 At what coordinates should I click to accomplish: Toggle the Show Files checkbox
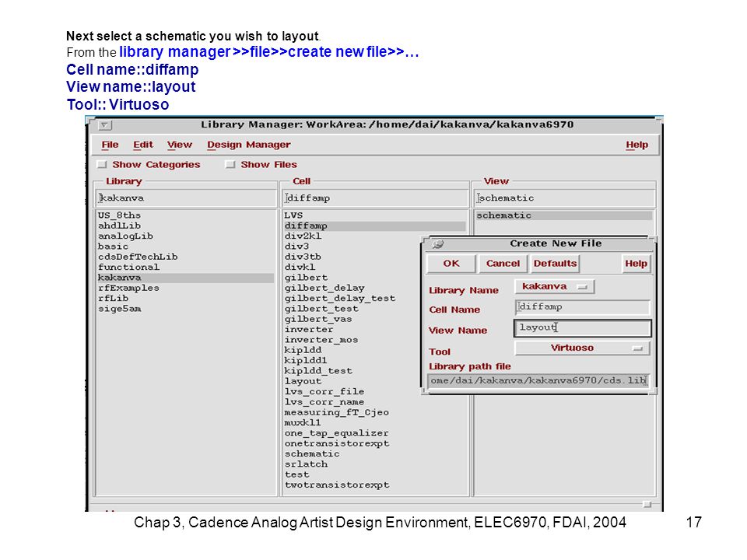(x=230, y=165)
